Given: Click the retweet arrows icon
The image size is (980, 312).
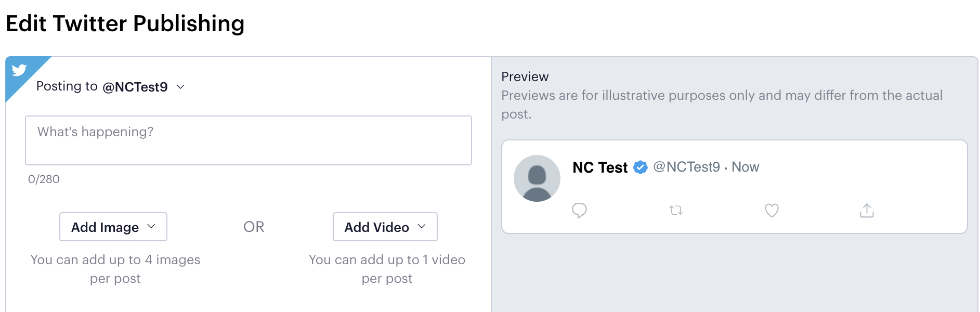Looking at the screenshot, I should click(x=676, y=211).
